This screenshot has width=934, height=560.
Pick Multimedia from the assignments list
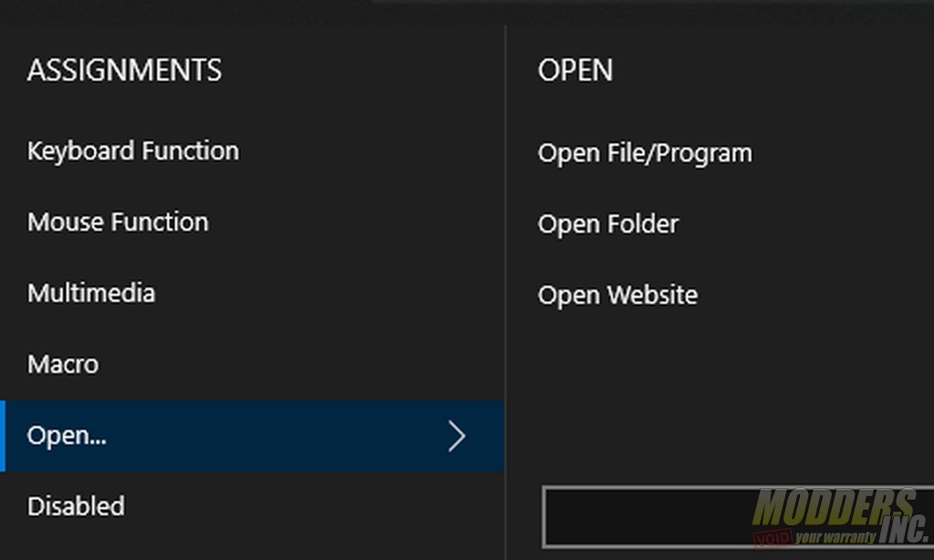(x=91, y=293)
